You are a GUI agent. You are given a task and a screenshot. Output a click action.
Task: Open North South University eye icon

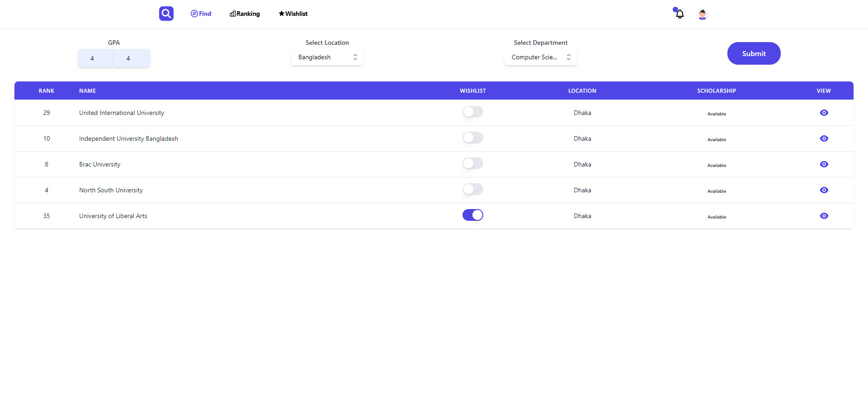point(824,190)
